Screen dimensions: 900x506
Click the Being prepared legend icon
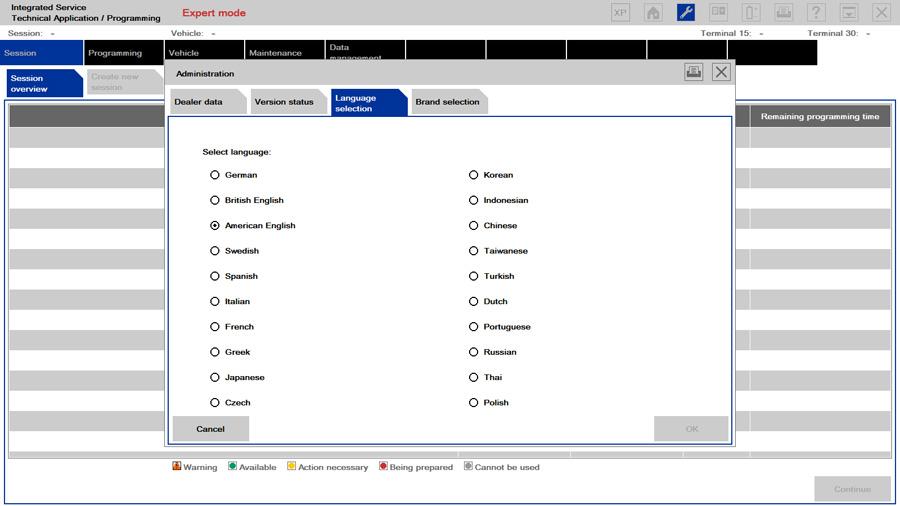[383, 466]
